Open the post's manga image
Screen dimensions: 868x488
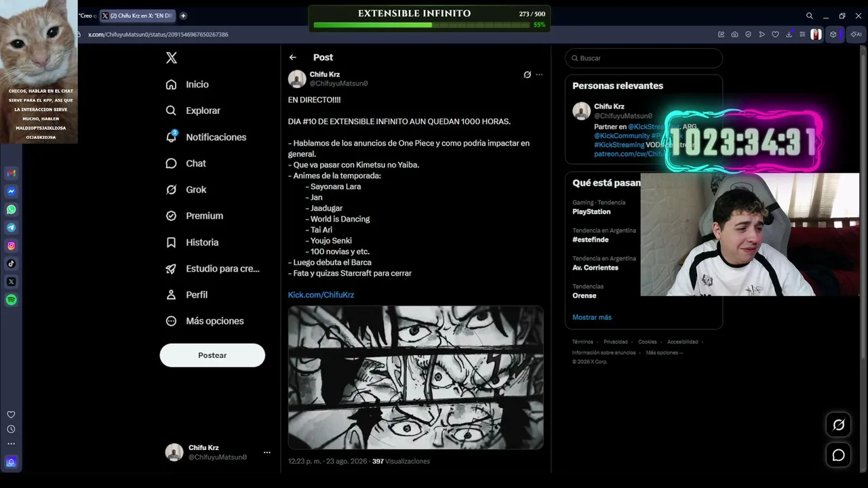point(416,378)
